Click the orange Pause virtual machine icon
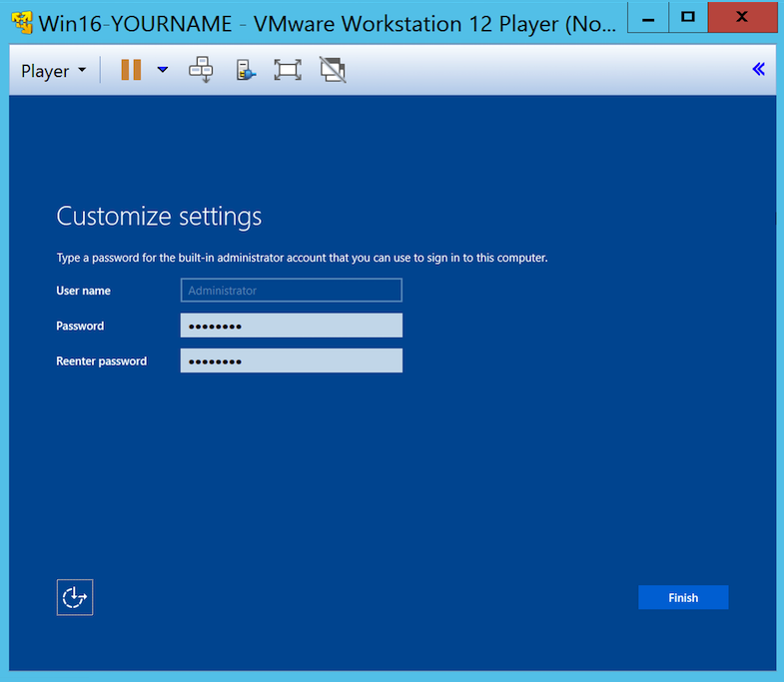The image size is (784, 682). coord(131,70)
